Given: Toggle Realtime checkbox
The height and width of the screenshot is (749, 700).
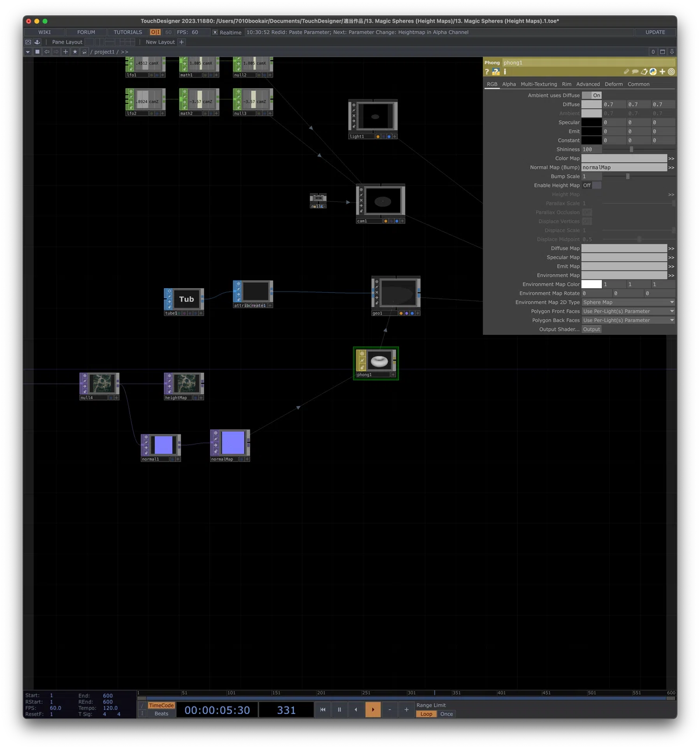Looking at the screenshot, I should (215, 33).
